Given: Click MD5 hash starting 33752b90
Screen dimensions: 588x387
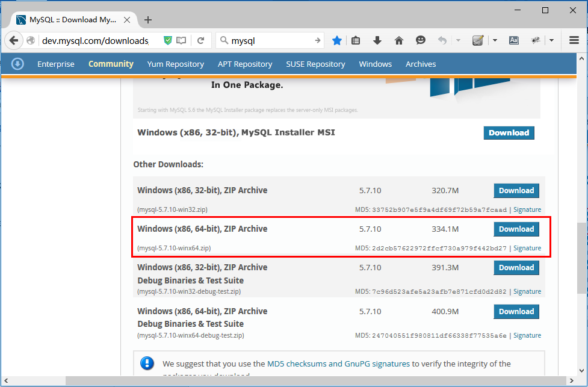Looking at the screenshot, I should click(x=439, y=209).
